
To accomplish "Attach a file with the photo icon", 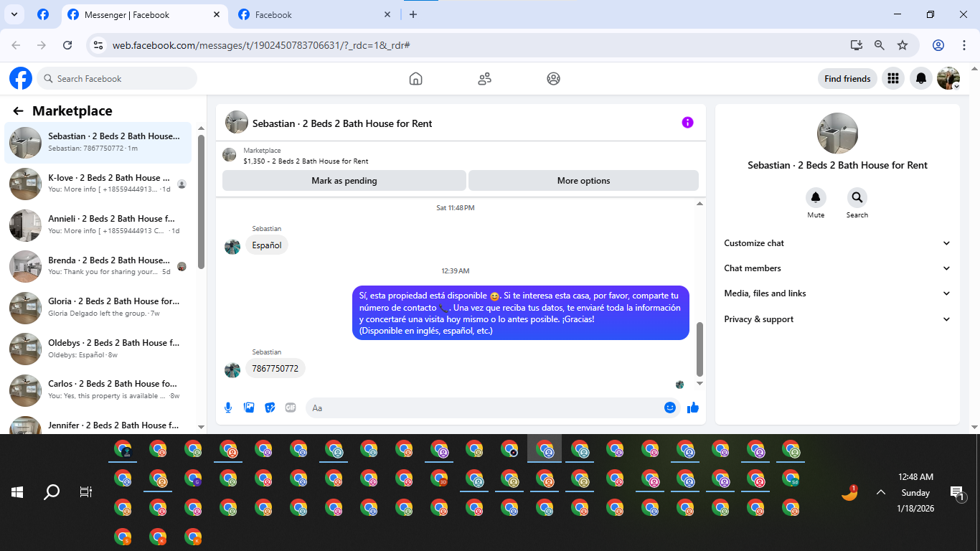I will click(249, 408).
